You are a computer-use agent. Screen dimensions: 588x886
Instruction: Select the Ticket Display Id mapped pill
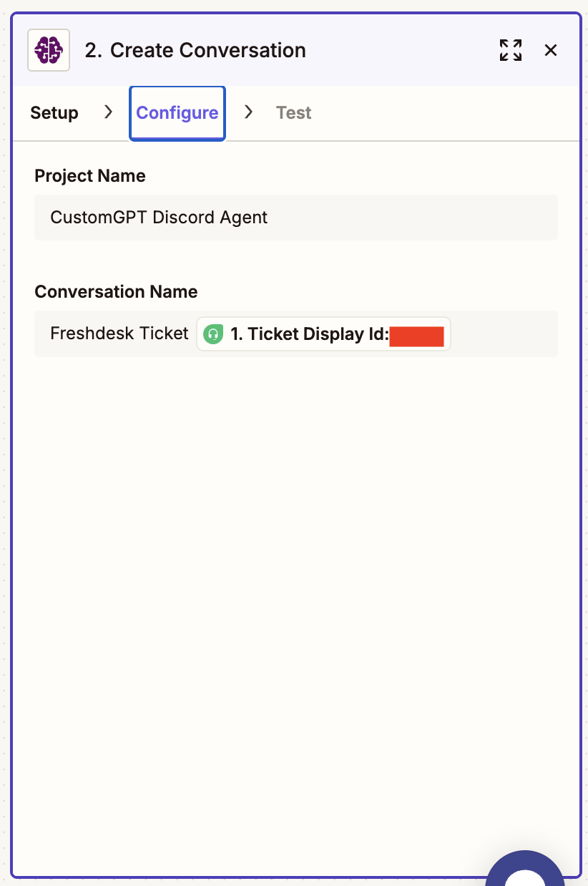pos(324,334)
